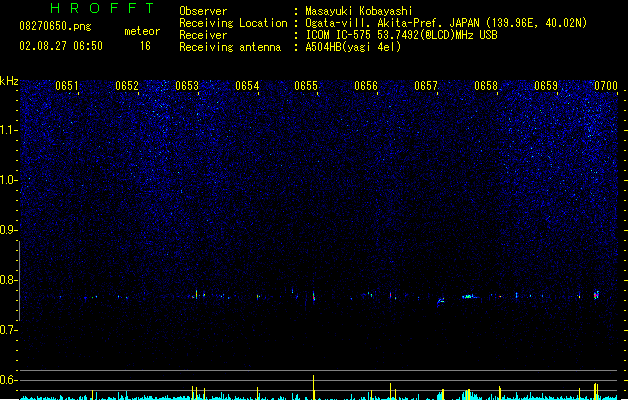This screenshot has height=400, width=629.
Task: Click the 1.0 kHz axis label
Action: pyautogui.click(x=8, y=180)
